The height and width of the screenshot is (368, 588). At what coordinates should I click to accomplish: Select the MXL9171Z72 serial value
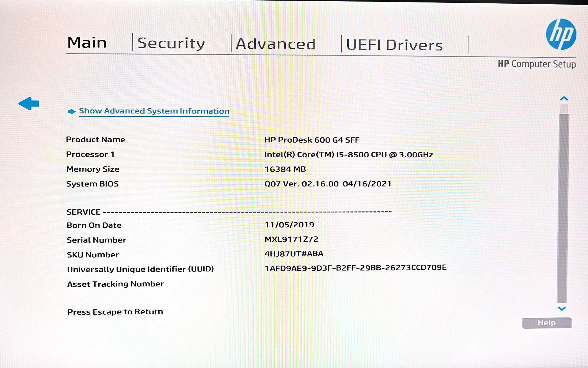tap(291, 239)
